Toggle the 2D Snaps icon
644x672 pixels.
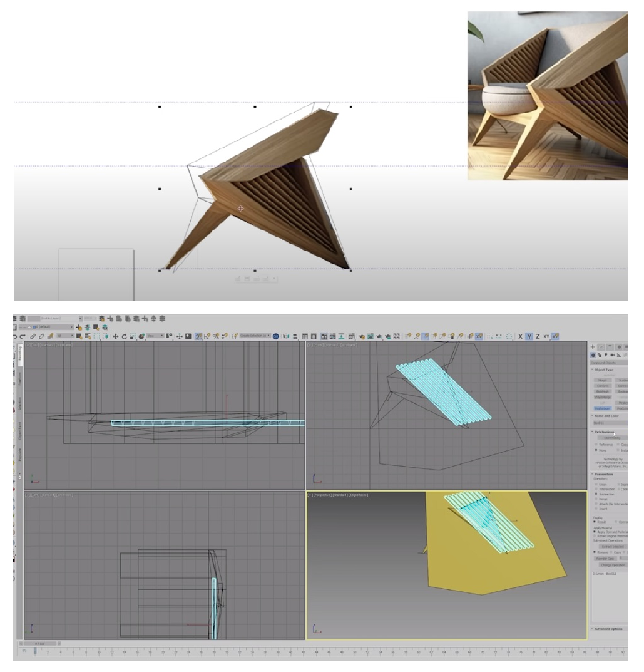click(198, 336)
